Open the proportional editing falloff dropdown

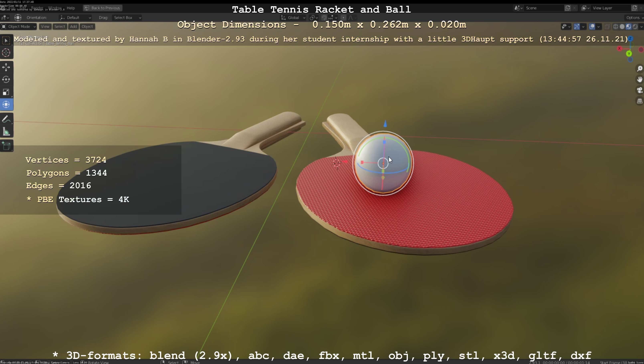pos(352,17)
